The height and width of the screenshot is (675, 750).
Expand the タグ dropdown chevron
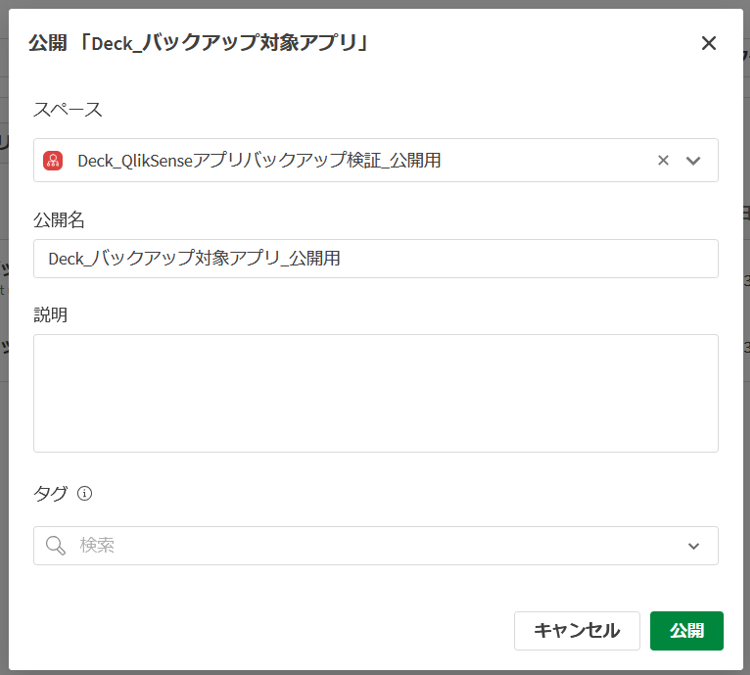coord(694,546)
